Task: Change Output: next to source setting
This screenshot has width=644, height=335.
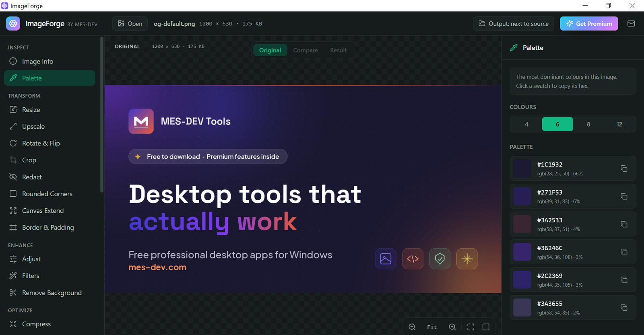Action: (514, 24)
